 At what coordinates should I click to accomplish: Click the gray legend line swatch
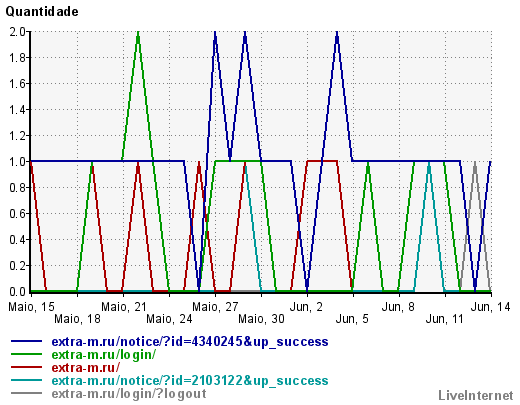[x=26, y=393]
